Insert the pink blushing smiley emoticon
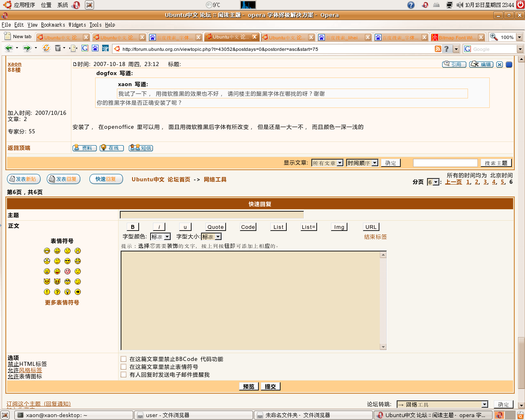525x420 pixels. (67, 271)
